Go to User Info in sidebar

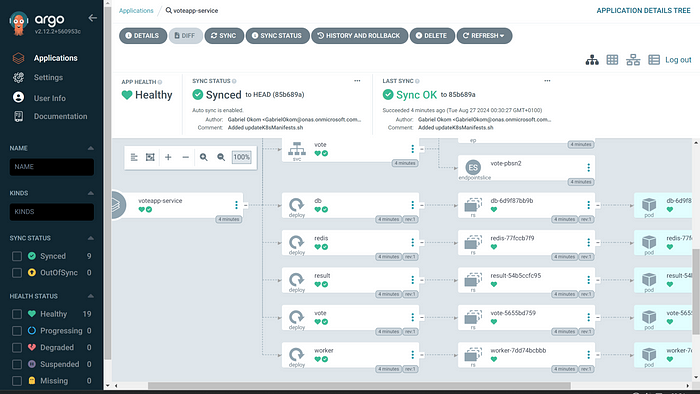(x=50, y=98)
